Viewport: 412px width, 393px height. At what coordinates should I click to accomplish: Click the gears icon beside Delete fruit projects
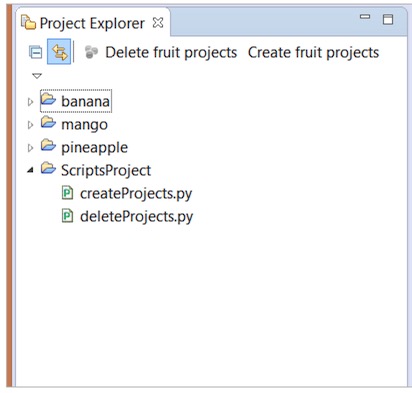(91, 52)
